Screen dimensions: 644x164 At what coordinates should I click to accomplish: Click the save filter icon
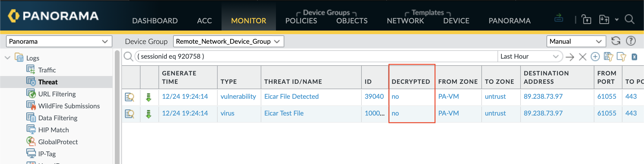point(608,57)
